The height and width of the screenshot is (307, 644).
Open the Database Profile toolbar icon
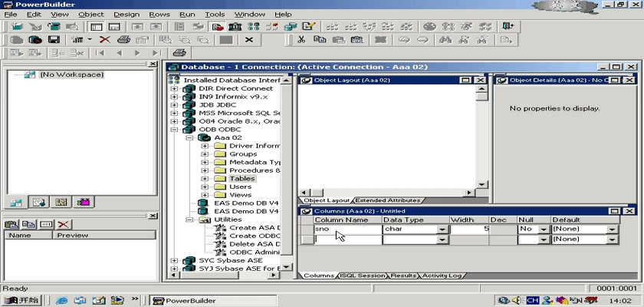click(x=254, y=27)
